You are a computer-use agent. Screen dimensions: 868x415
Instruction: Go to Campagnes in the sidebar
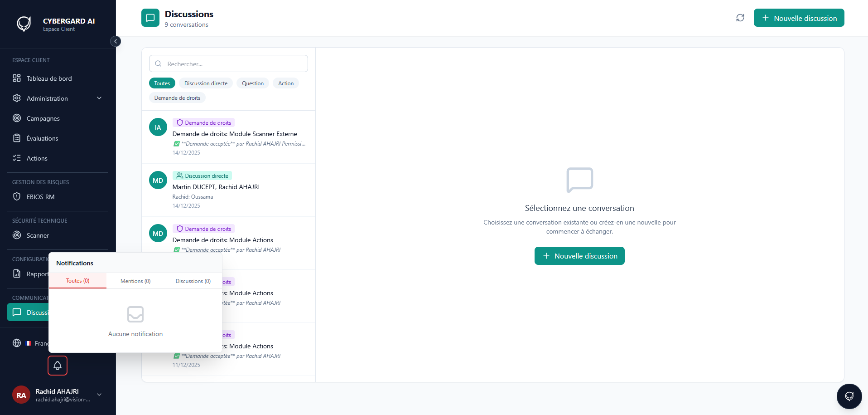[x=58, y=118]
